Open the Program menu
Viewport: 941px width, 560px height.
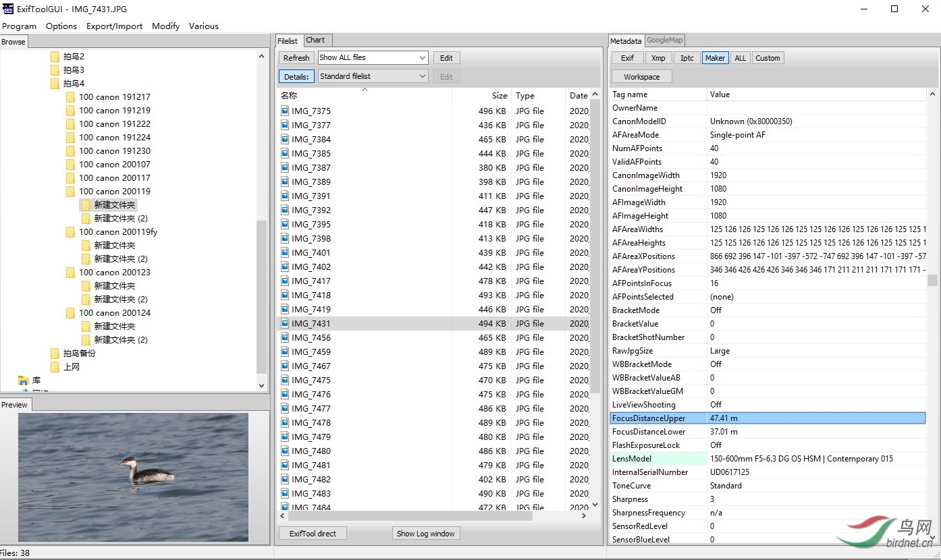[x=20, y=26]
